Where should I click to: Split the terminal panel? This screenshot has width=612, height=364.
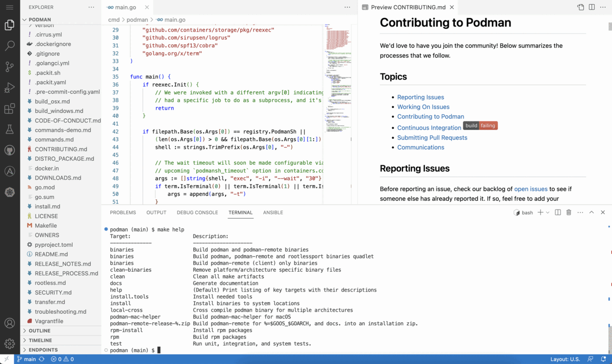click(558, 213)
